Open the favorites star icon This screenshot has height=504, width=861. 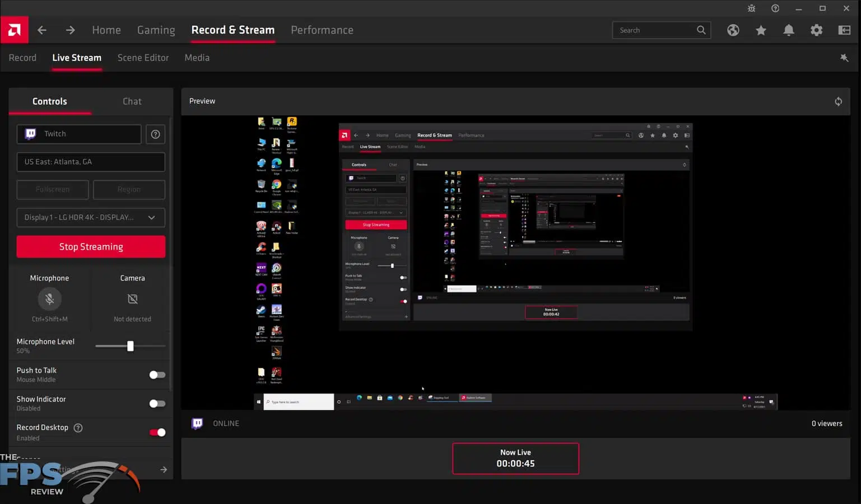[x=761, y=30]
